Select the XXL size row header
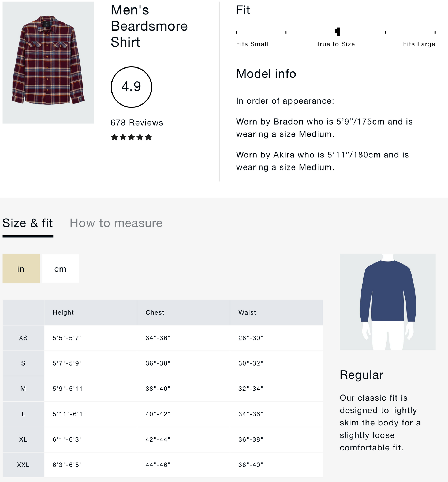The width and height of the screenshot is (448, 482). click(x=23, y=465)
